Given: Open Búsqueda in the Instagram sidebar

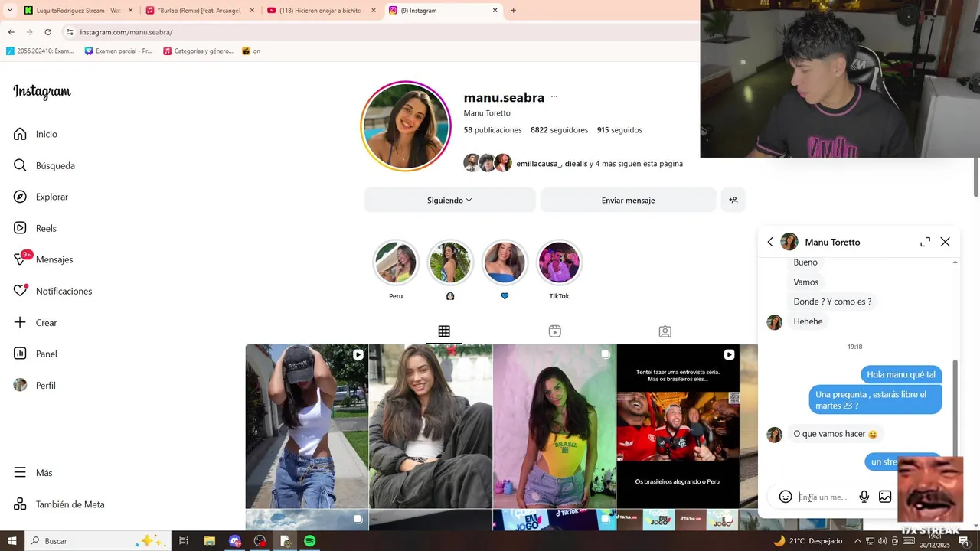Looking at the screenshot, I should pos(44,165).
